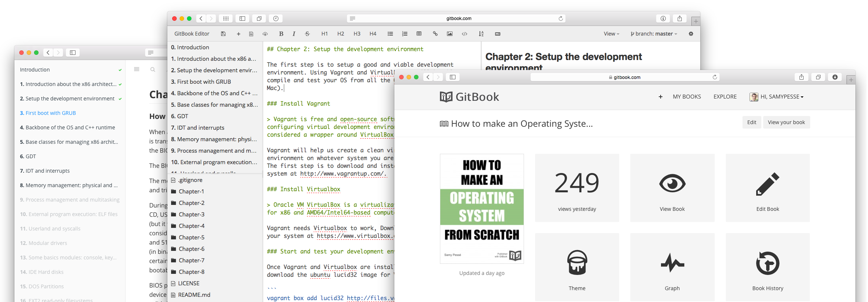Click the Markdown icon in editor toolbar
The height and width of the screenshot is (302, 868).
point(498,34)
